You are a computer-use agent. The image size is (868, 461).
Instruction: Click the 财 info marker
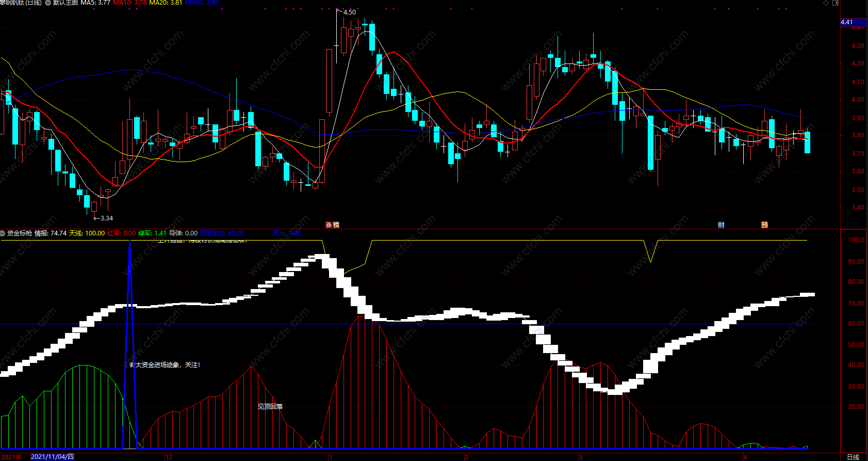(x=721, y=225)
